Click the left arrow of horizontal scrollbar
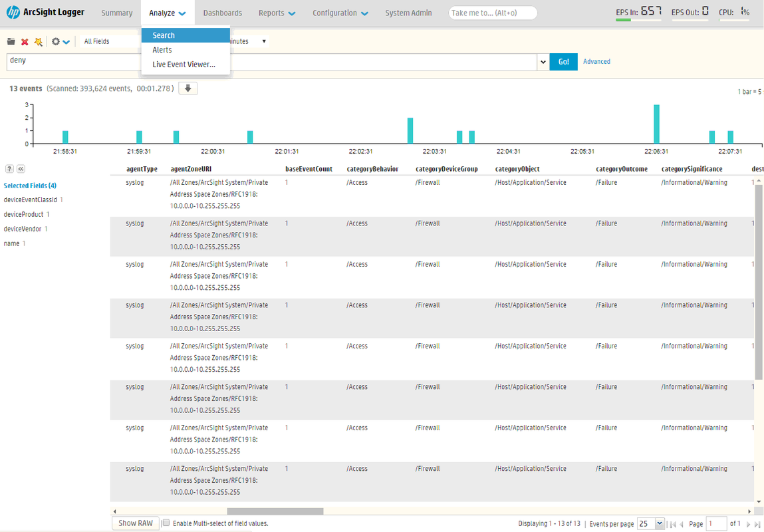 [x=114, y=511]
